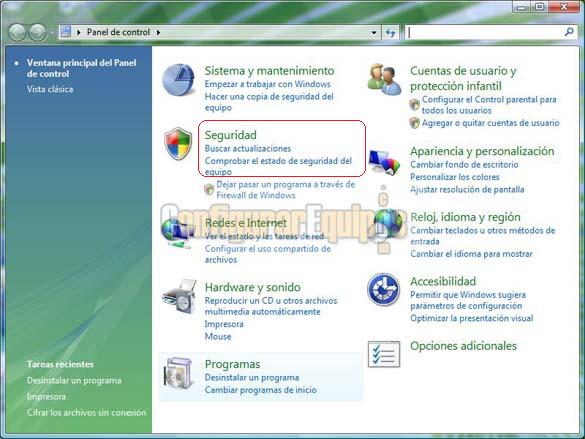Open the Apariencia y personalización monitor icon

384,162
